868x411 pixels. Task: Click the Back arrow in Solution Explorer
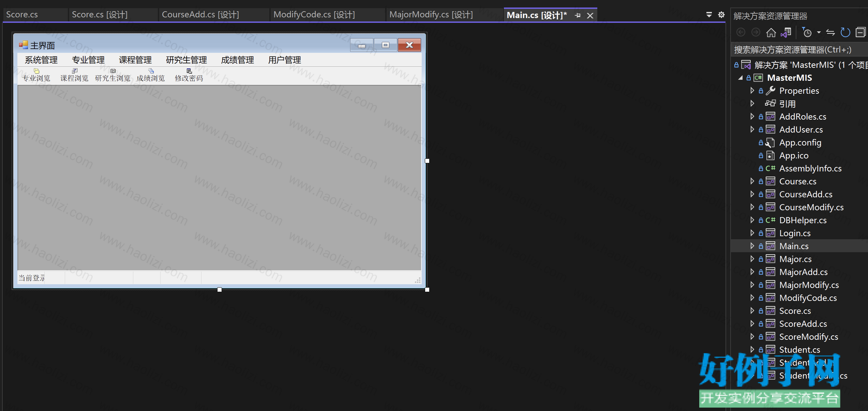(x=741, y=32)
